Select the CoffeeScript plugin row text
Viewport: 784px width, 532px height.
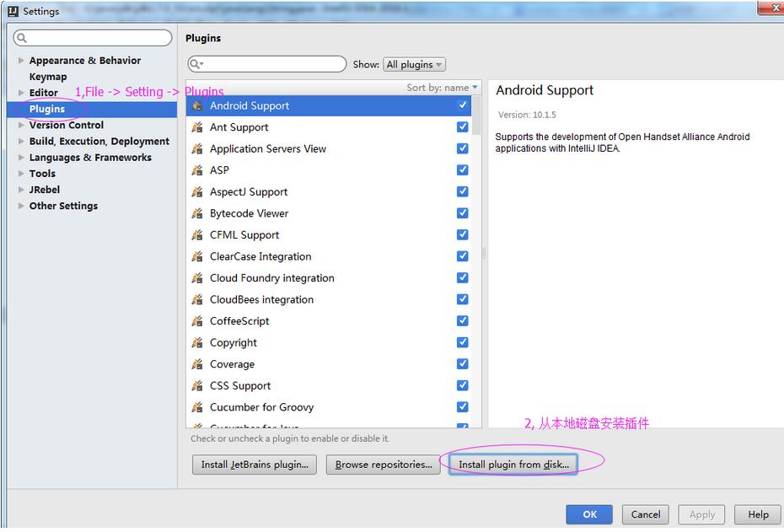pos(239,321)
